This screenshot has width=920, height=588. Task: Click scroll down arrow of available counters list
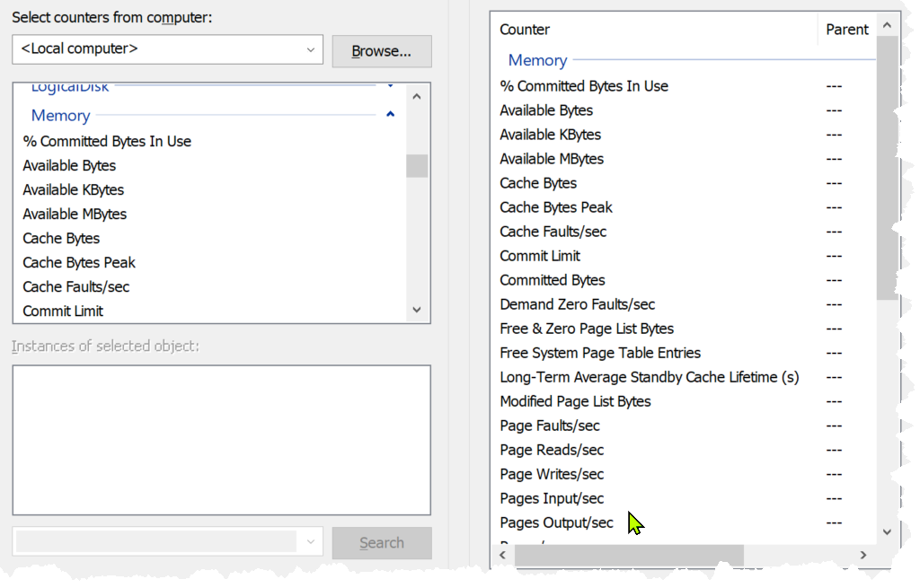[417, 310]
